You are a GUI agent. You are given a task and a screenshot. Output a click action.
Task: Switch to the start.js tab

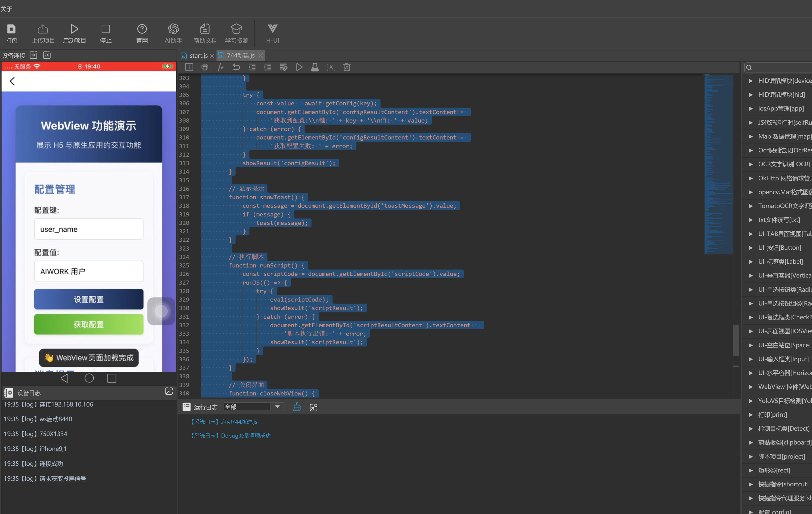[x=198, y=56]
